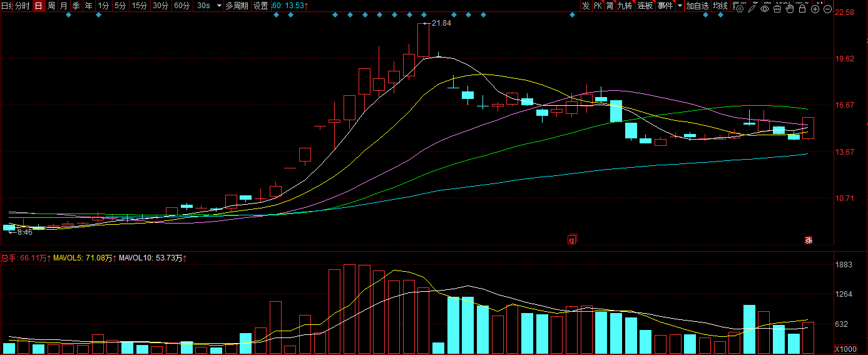Screen dimensions: 868x355
Task: Click the X1000 volume scale label
Action: click(845, 349)
